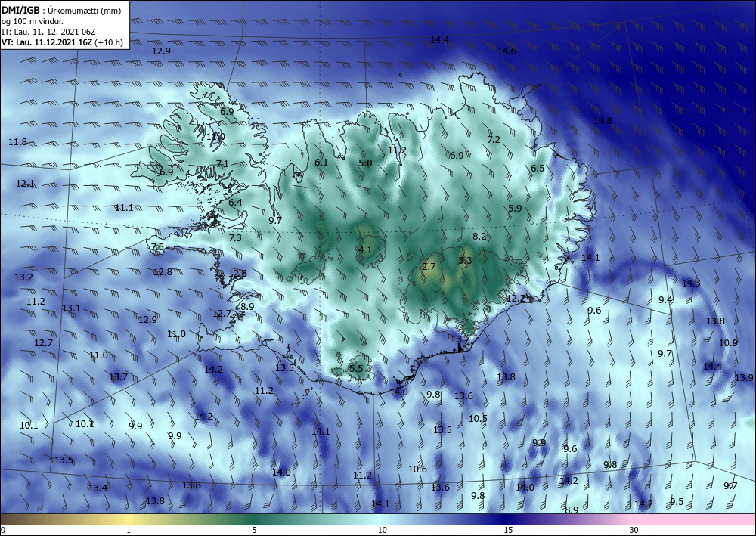Image resolution: width=756 pixels, height=536 pixels.
Task: Click the 11.8 value over the western sea
Action: [x=18, y=141]
